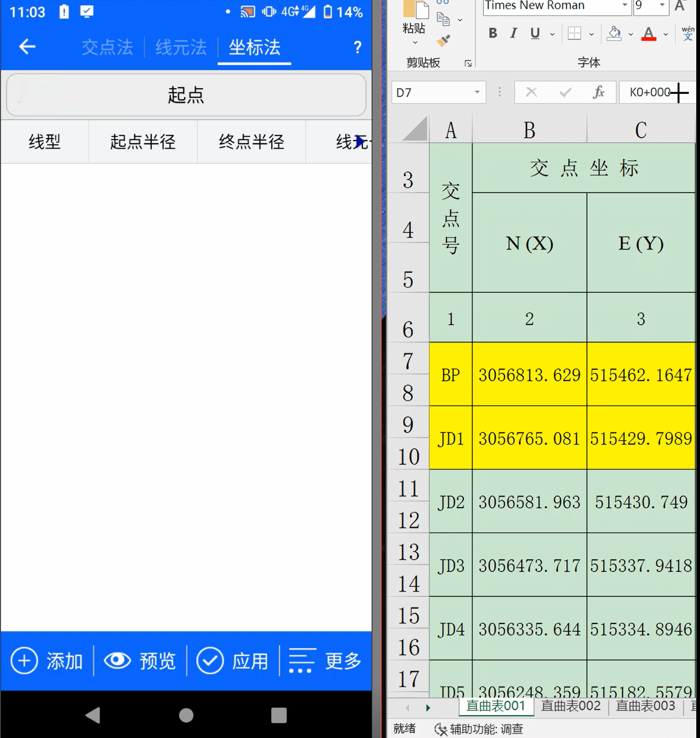This screenshot has width=700, height=738.
Task: Select the 坐标法 tab
Action: (x=255, y=48)
